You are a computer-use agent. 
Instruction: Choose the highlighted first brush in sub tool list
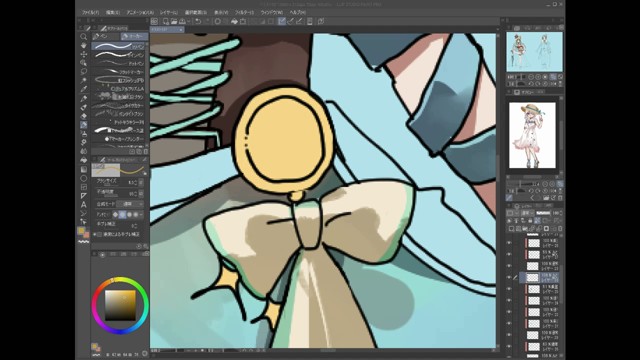coord(118,46)
